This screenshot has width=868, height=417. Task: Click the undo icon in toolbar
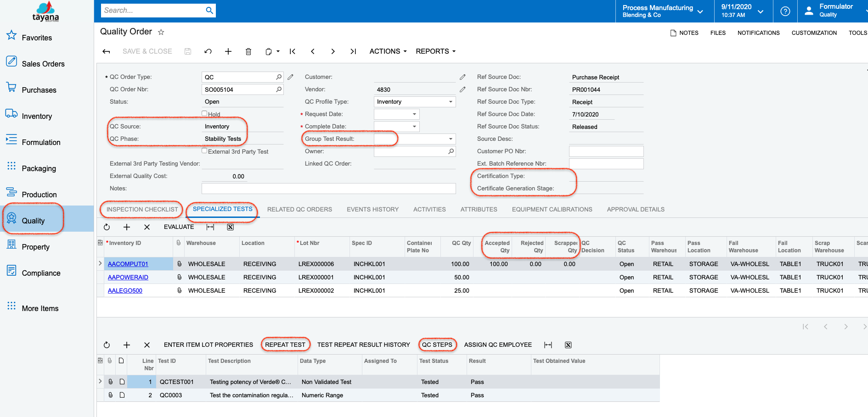(x=208, y=51)
